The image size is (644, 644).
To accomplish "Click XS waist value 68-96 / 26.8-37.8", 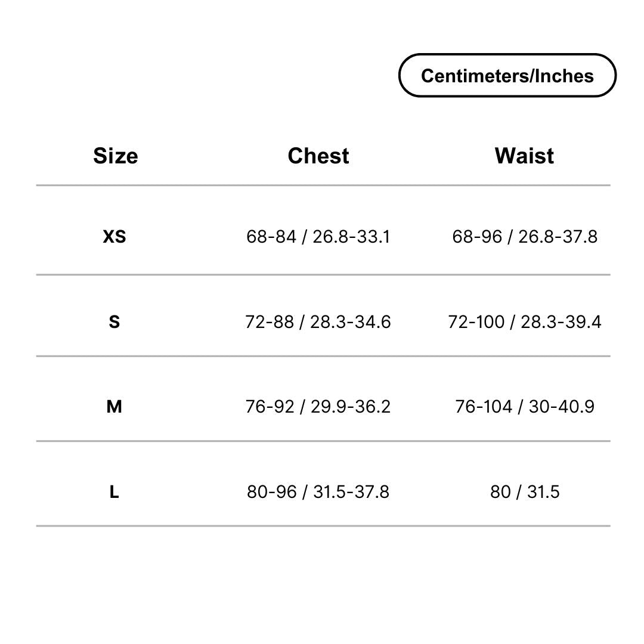I will pyautogui.click(x=525, y=237).
